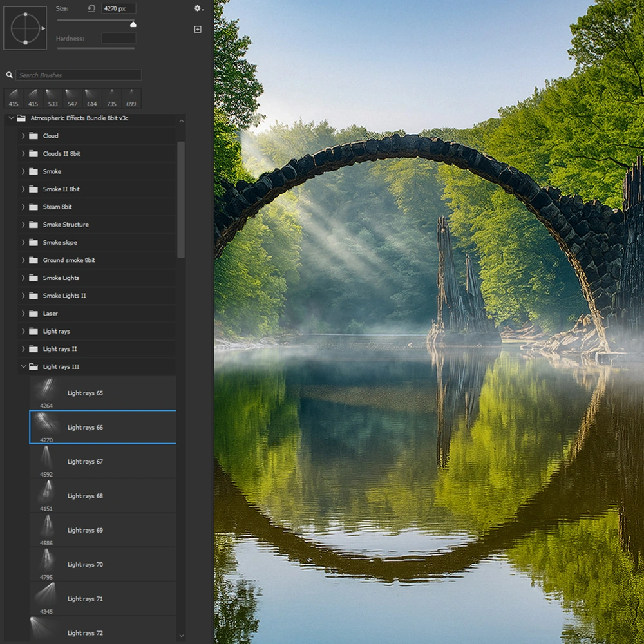Viewport: 644px width, 644px height.
Task: Select the Ground smoke 8bit folder
Action: point(69,260)
